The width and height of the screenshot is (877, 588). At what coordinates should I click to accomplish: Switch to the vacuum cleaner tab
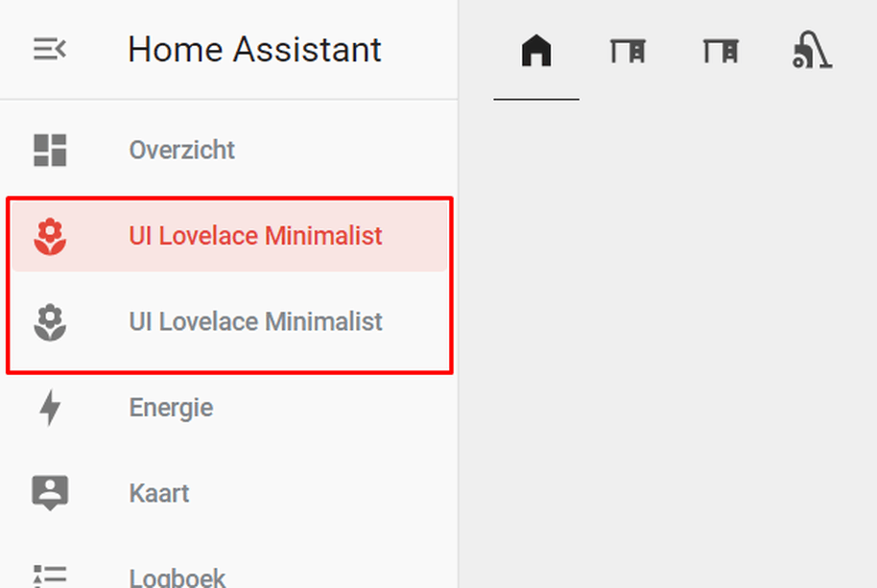tap(812, 50)
